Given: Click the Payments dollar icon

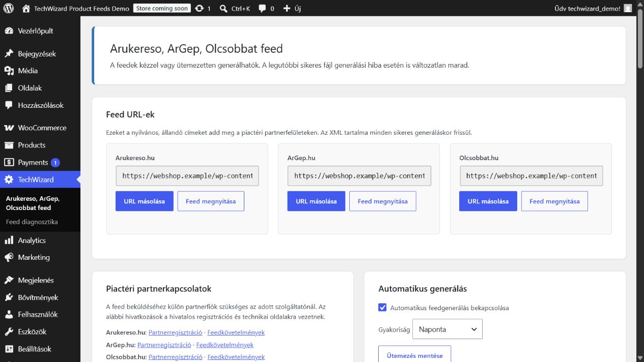Looking at the screenshot, I should pyautogui.click(x=9, y=163).
